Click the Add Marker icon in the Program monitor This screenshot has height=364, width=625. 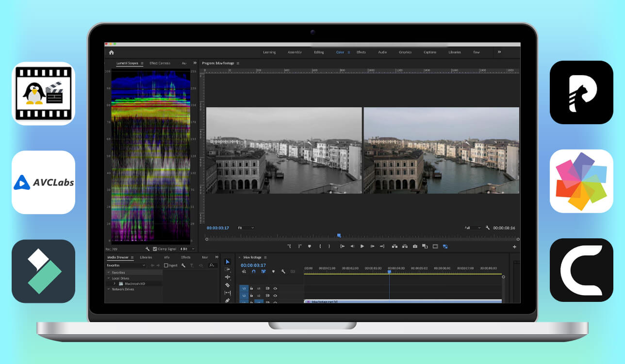point(309,247)
